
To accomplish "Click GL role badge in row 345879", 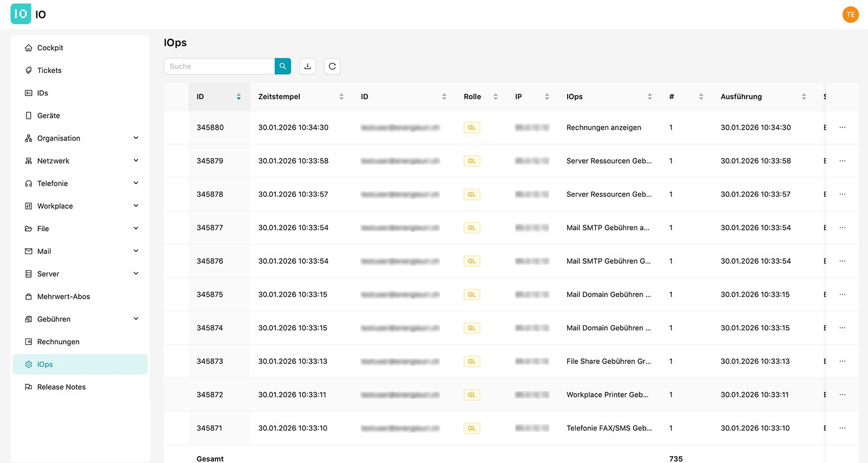I will pyautogui.click(x=472, y=161).
